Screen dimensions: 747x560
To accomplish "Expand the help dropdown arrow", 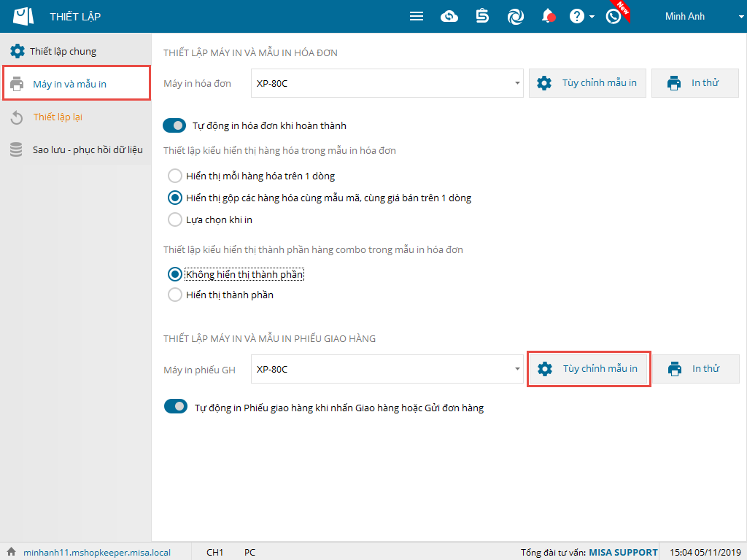I will [592, 17].
